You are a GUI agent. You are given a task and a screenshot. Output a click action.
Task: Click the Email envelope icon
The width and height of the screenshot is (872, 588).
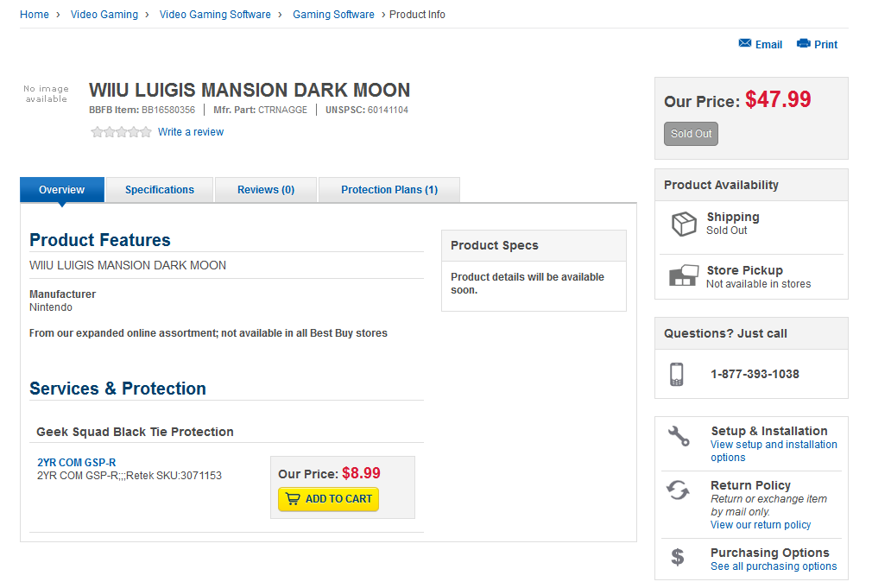745,44
